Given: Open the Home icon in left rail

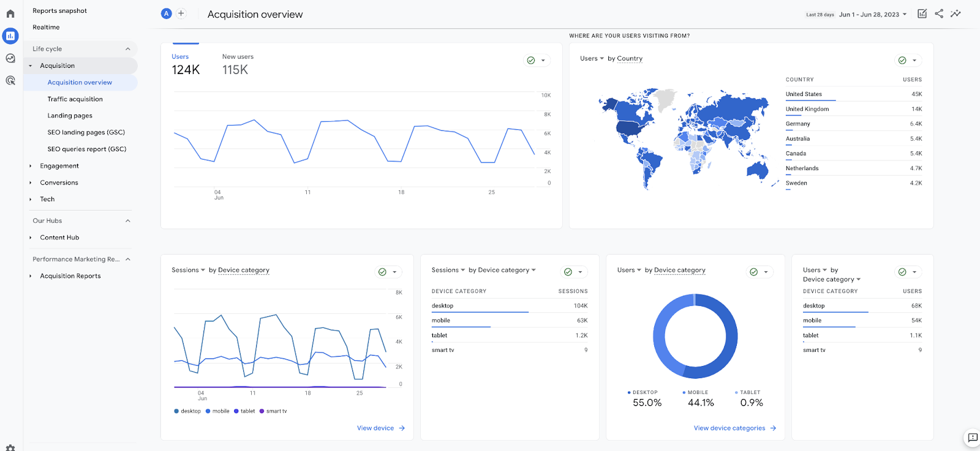Looking at the screenshot, I should (x=10, y=13).
